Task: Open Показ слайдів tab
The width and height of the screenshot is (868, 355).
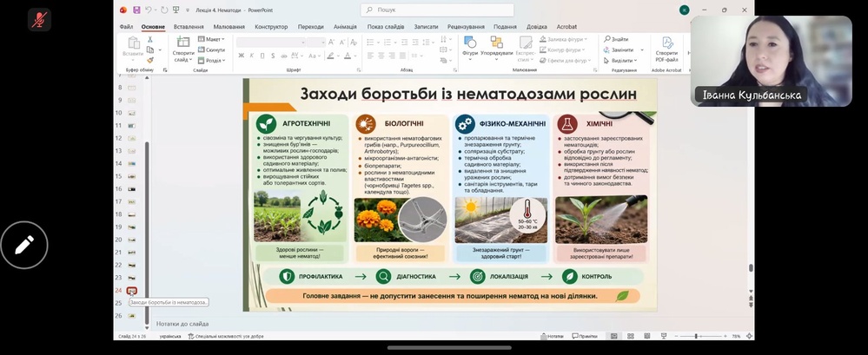Action: [x=386, y=27]
